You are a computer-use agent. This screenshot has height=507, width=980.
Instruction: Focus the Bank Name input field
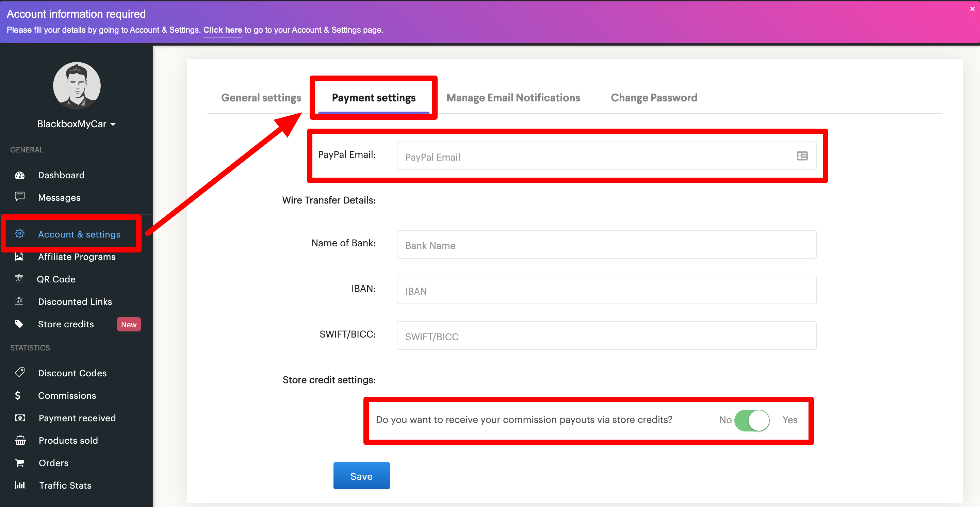(606, 244)
